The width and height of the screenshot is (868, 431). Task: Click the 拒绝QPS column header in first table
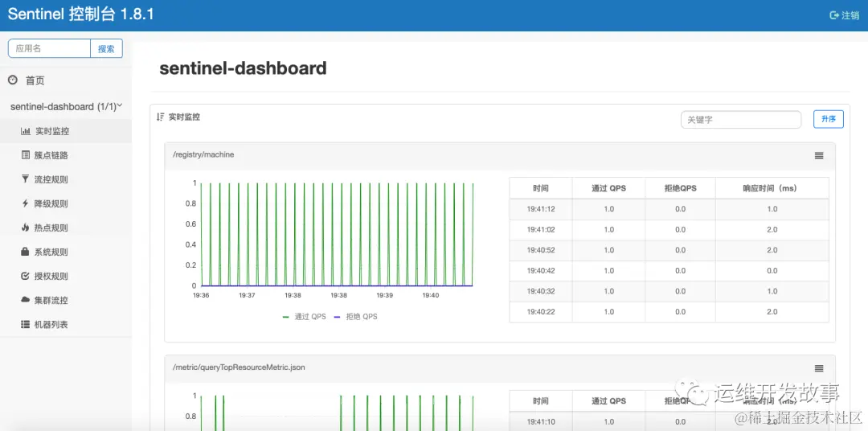pyautogui.click(x=681, y=188)
